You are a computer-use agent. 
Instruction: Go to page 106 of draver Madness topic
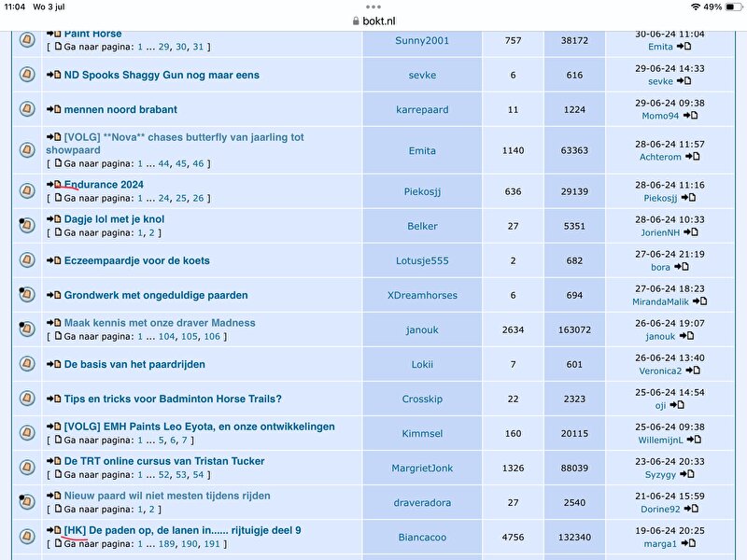pos(212,336)
